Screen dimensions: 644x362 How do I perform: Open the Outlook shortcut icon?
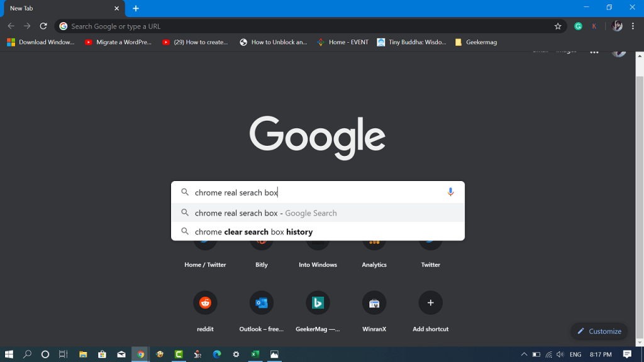tap(262, 303)
